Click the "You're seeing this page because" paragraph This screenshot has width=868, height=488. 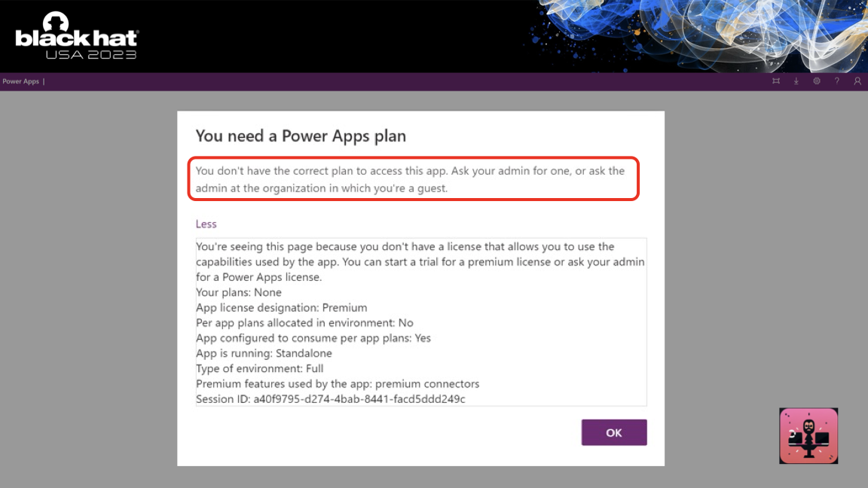tap(420, 262)
